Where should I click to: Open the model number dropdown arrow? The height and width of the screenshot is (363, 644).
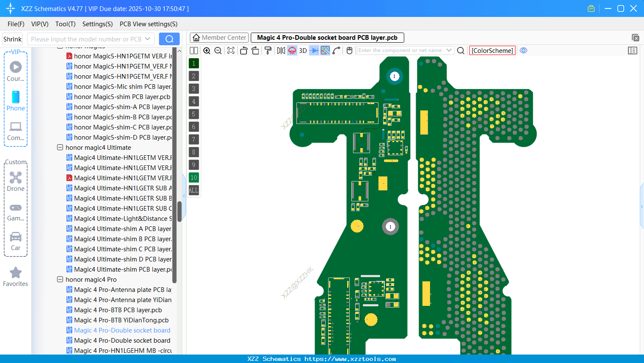coord(148,39)
